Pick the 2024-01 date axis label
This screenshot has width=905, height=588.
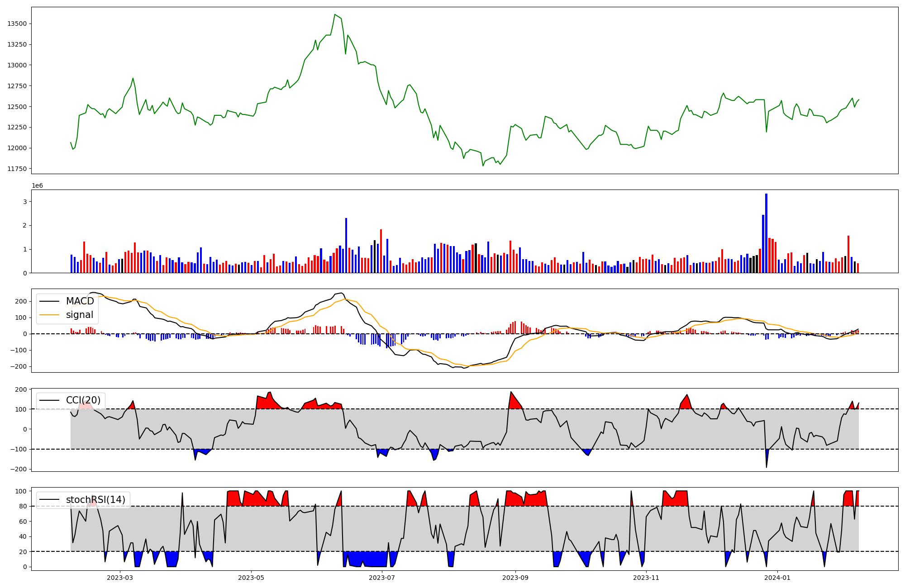[777, 578]
